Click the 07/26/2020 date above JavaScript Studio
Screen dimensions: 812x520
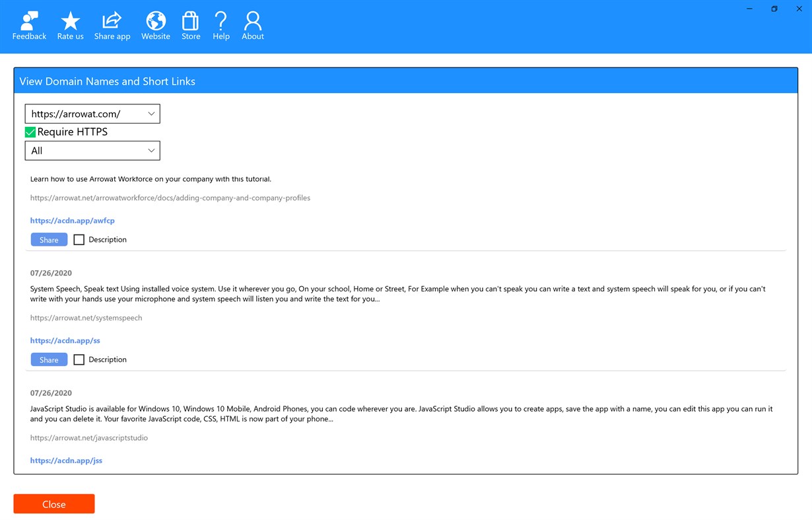point(51,393)
